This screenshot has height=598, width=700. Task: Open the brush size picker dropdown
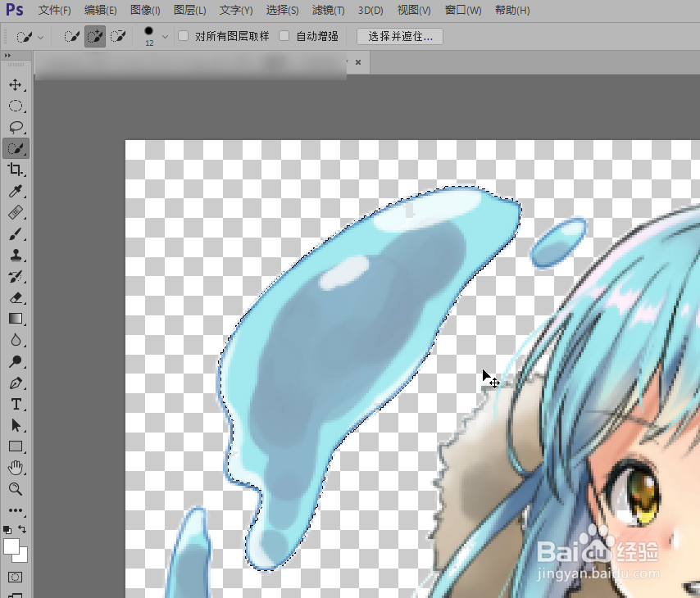pos(166,37)
